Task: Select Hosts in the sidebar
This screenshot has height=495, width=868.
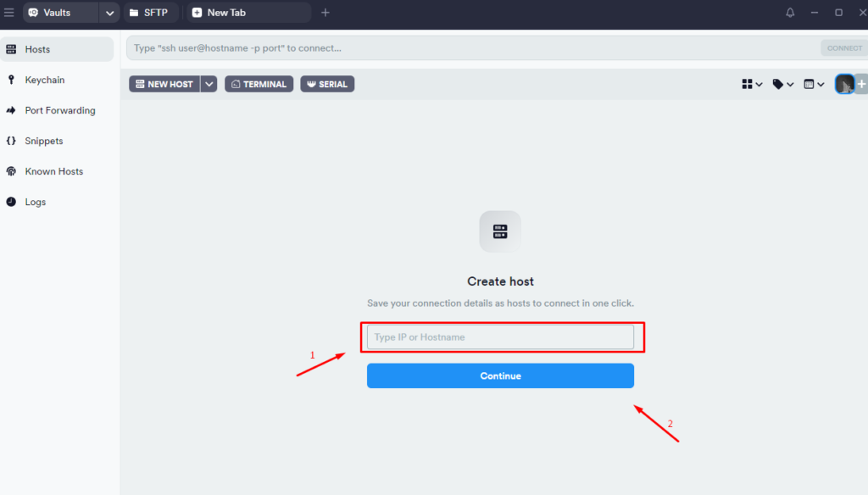Action: pos(37,48)
